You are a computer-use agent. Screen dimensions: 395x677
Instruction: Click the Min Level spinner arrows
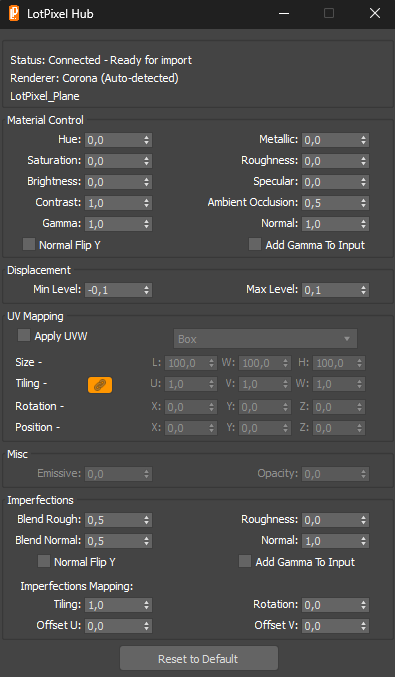click(x=147, y=290)
